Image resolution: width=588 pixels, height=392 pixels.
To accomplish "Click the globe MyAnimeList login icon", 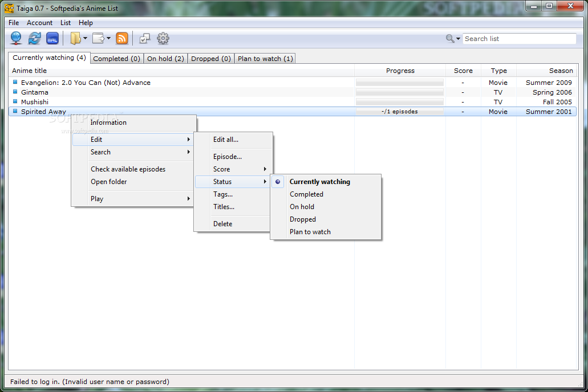I will click(16, 38).
